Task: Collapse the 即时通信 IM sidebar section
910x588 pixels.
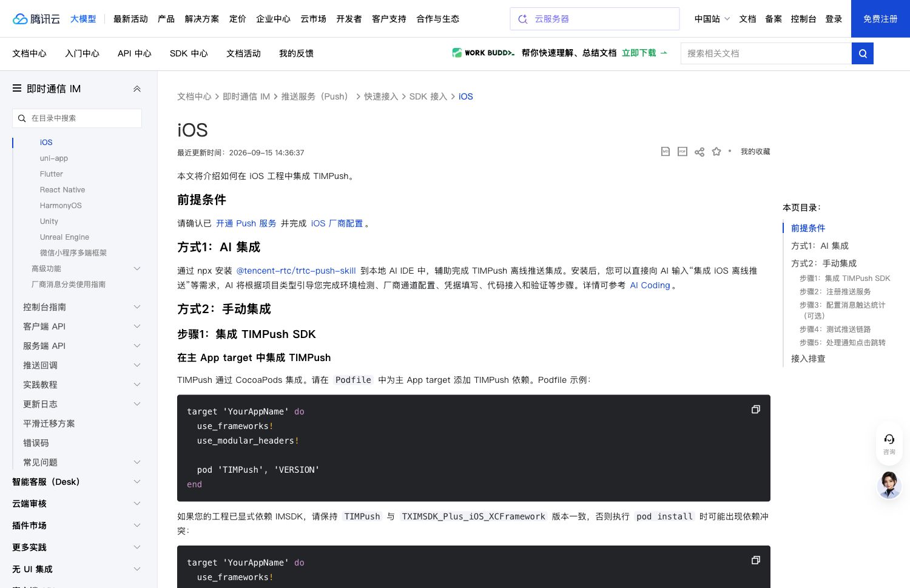Action: pos(137,89)
